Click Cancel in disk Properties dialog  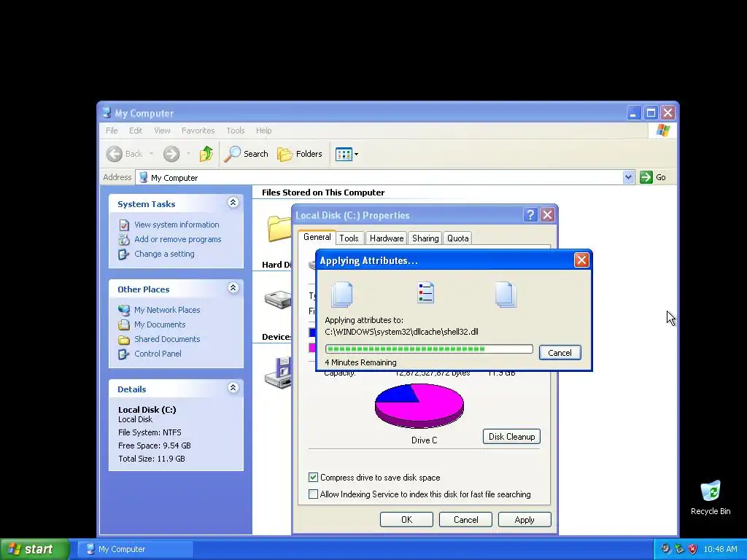pos(465,519)
